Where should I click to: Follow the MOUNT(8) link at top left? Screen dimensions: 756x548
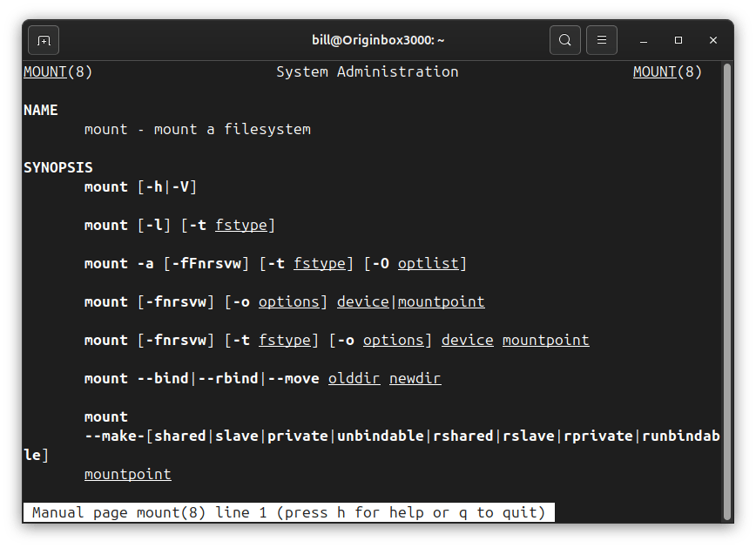pos(44,71)
